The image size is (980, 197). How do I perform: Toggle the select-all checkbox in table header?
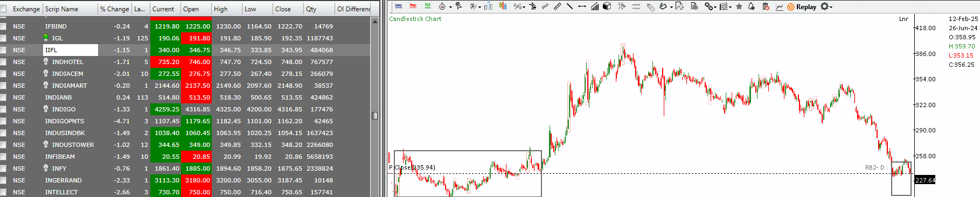(x=3, y=9)
